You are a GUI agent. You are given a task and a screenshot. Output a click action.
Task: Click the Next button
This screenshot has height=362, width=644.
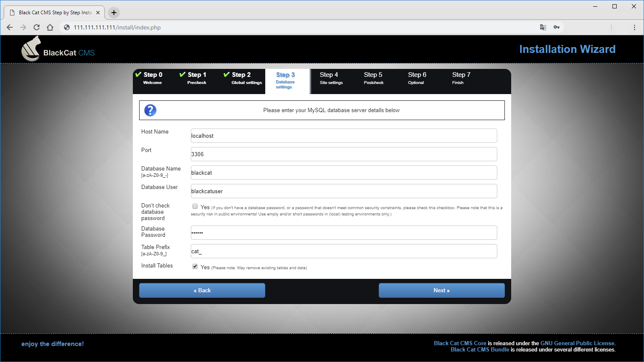coord(441,290)
